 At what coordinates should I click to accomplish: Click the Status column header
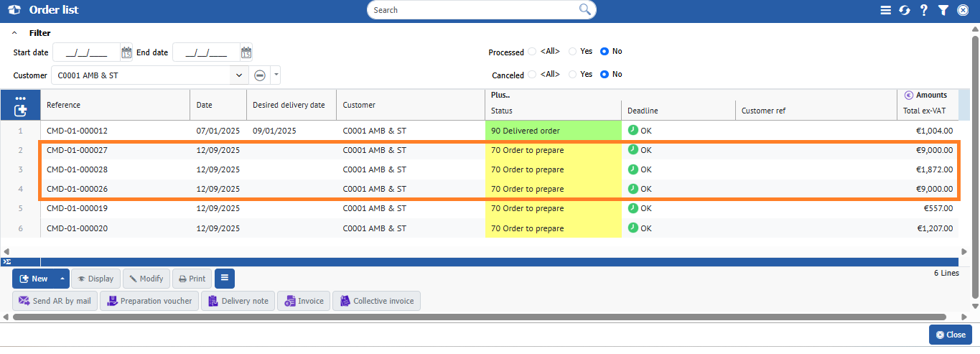[502, 111]
